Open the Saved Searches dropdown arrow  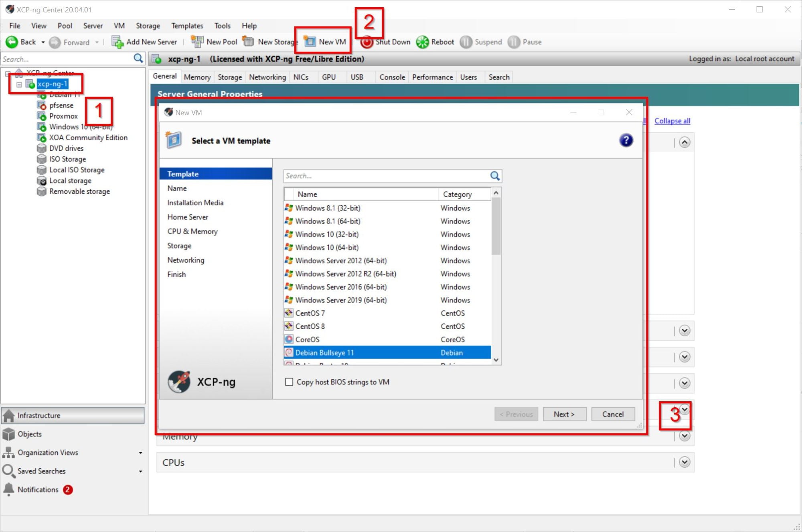(140, 471)
